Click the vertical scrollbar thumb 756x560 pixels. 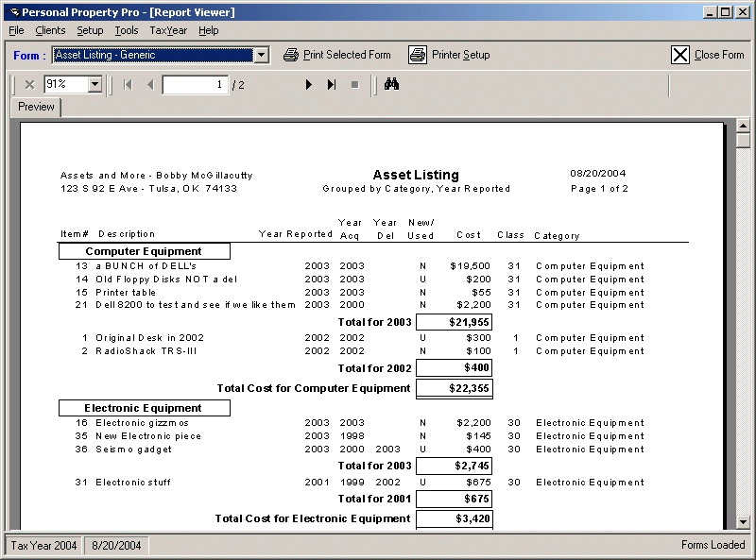(743, 141)
